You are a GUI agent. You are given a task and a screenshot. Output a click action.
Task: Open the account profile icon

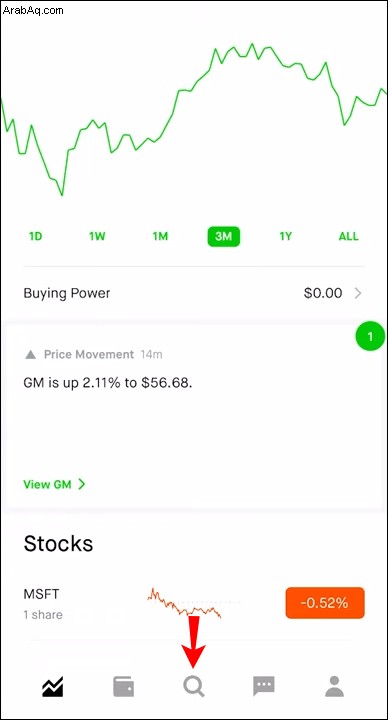pos(335,687)
